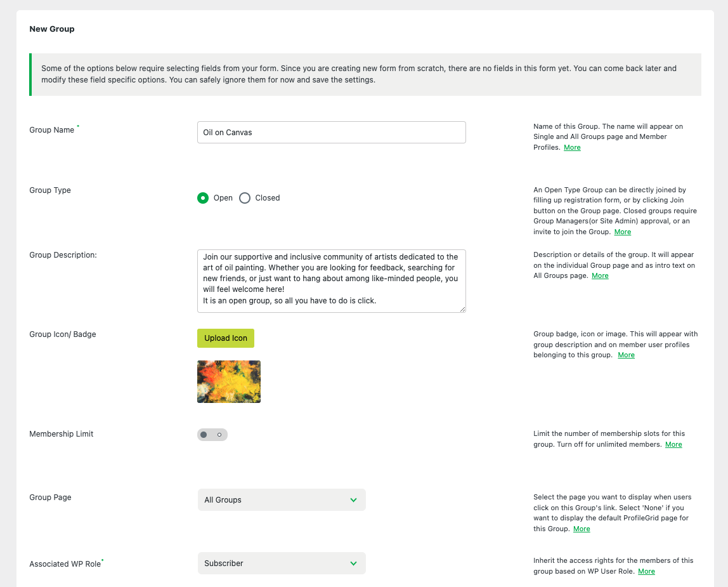Select the Open group type radio button
The width and height of the screenshot is (728, 587).
(203, 198)
